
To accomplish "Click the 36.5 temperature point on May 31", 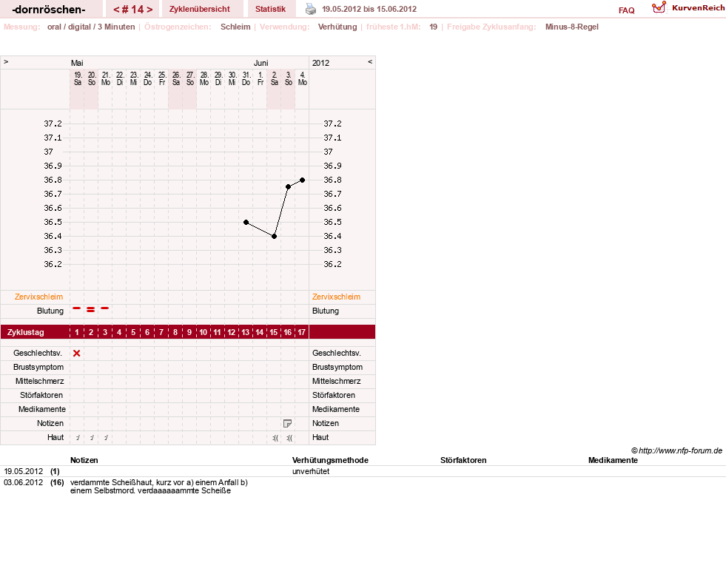I will (246, 223).
